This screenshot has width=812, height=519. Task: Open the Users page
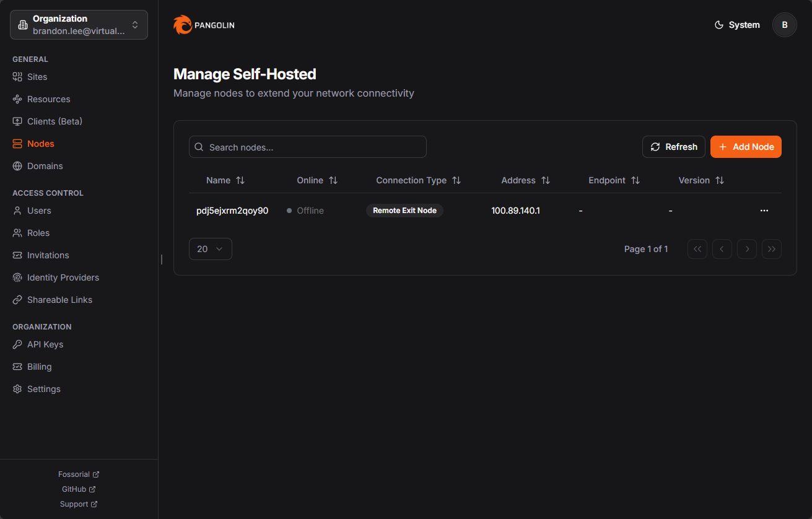[32, 211]
